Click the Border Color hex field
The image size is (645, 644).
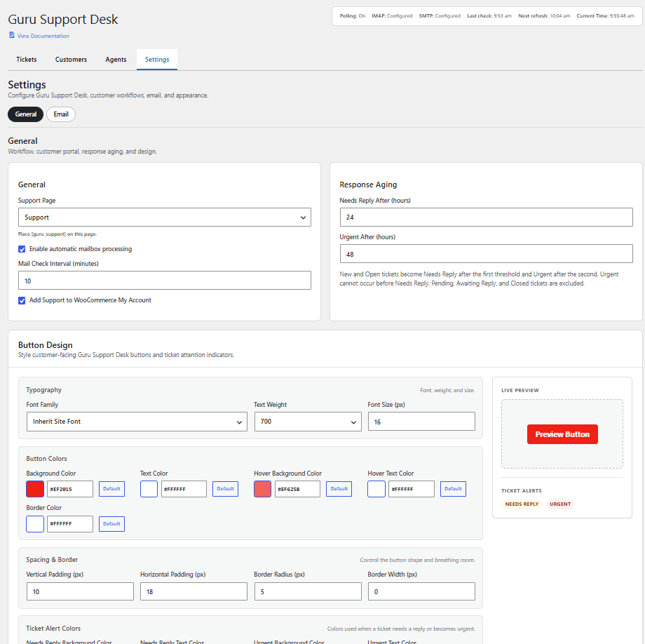(70, 524)
